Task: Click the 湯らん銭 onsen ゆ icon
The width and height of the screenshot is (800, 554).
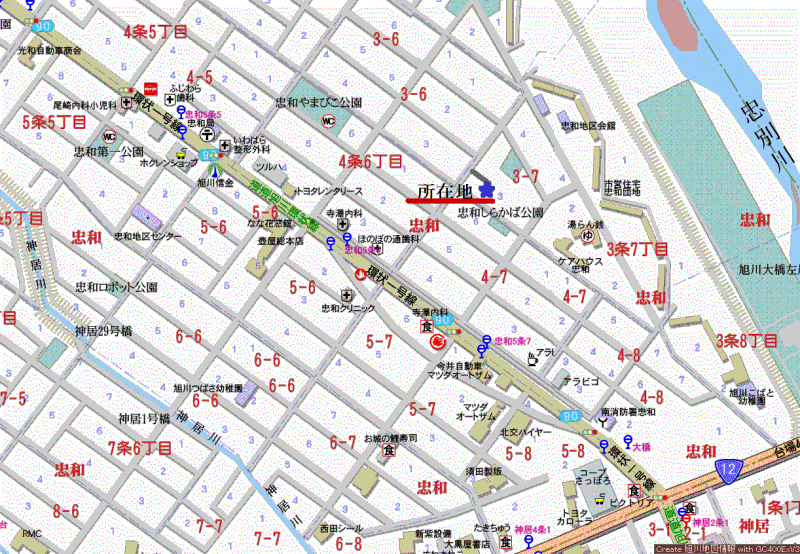Action: [x=587, y=236]
